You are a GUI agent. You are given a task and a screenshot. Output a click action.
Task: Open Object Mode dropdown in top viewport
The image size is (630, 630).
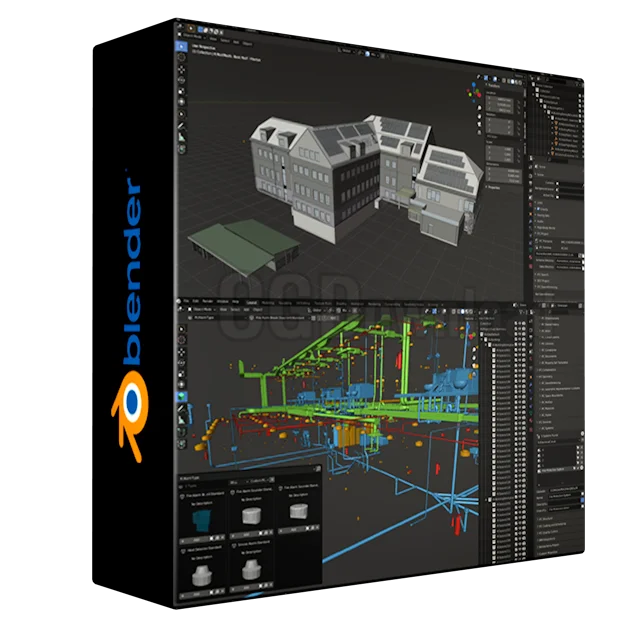(x=194, y=36)
